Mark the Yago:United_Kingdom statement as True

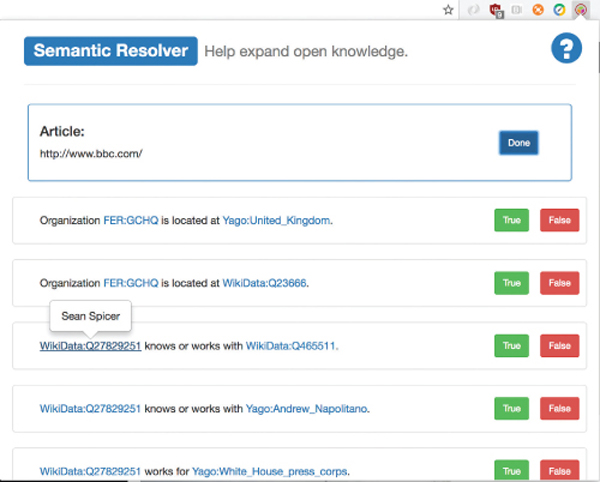click(x=511, y=220)
